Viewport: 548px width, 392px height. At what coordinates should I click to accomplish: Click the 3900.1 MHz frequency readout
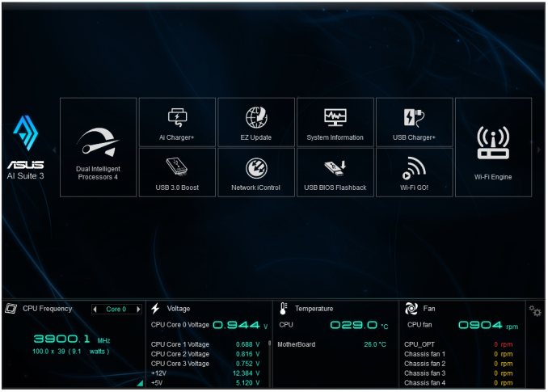pyautogui.click(x=72, y=339)
